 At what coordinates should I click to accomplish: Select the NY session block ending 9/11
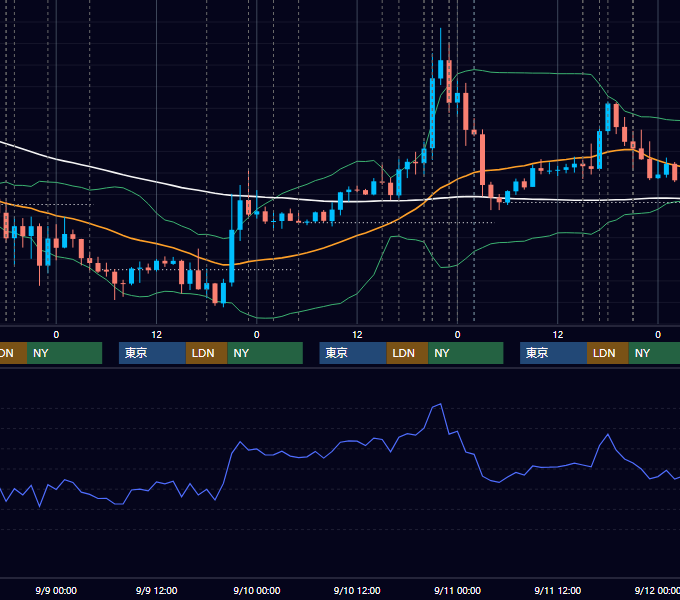654,353
